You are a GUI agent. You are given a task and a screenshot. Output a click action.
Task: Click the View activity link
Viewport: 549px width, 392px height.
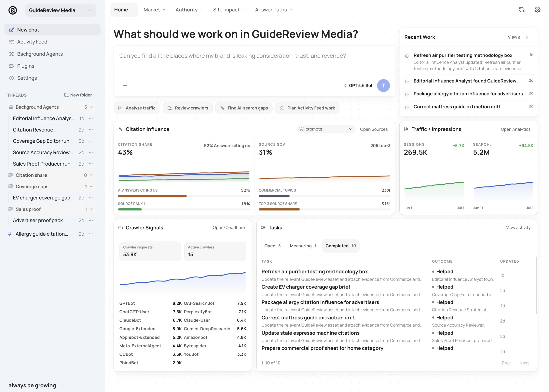pyautogui.click(x=518, y=228)
